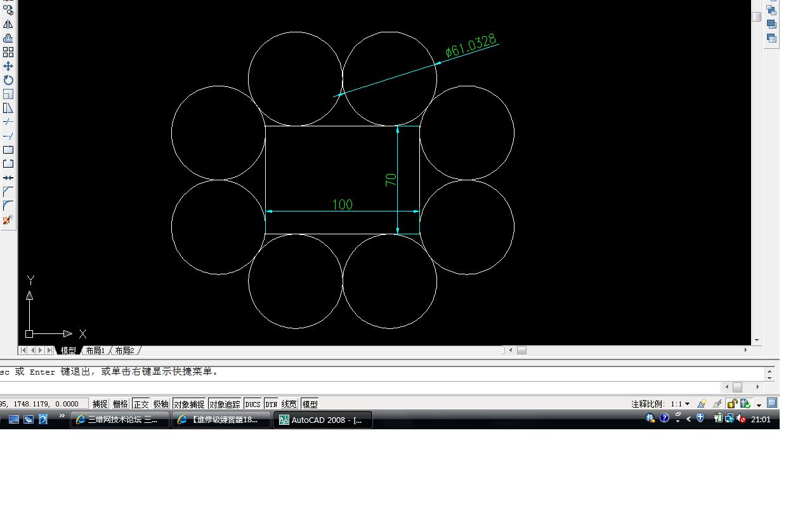
Task: Go to next layout tab arrow
Action: pos(41,351)
